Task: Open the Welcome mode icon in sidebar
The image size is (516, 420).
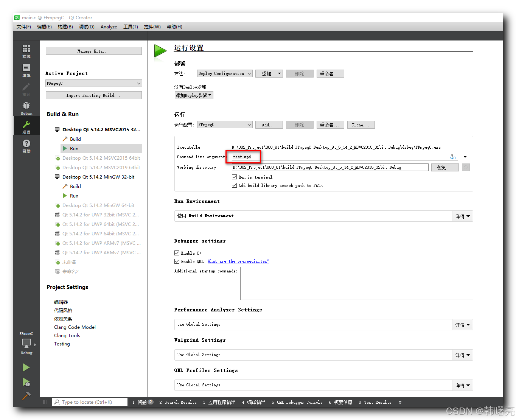Action: pos(26,48)
